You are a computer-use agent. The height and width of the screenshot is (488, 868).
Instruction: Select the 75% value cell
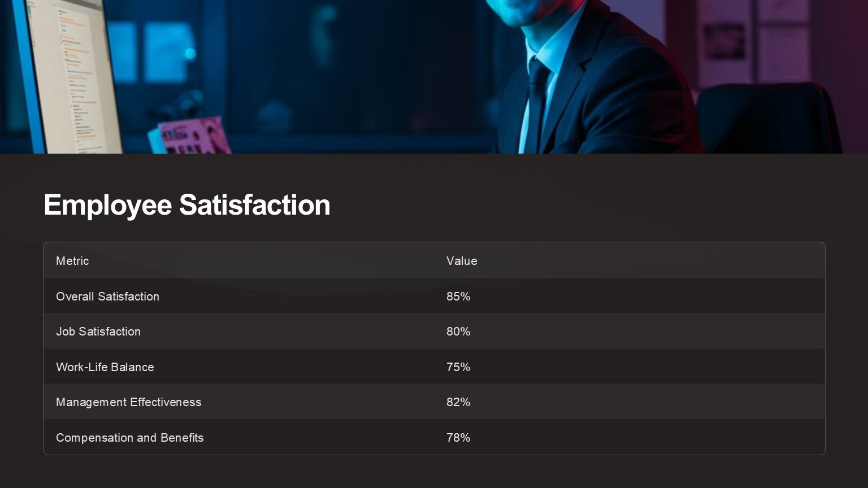point(458,367)
